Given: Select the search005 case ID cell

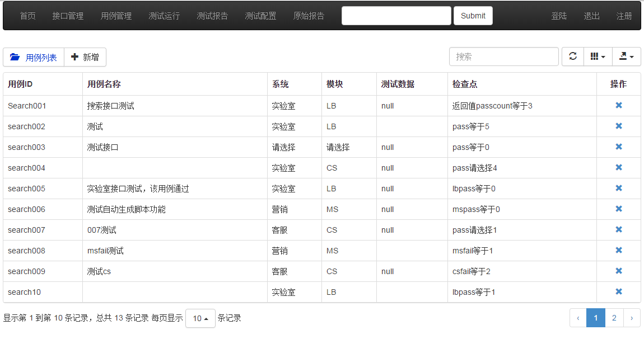Looking at the screenshot, I should [x=43, y=189].
